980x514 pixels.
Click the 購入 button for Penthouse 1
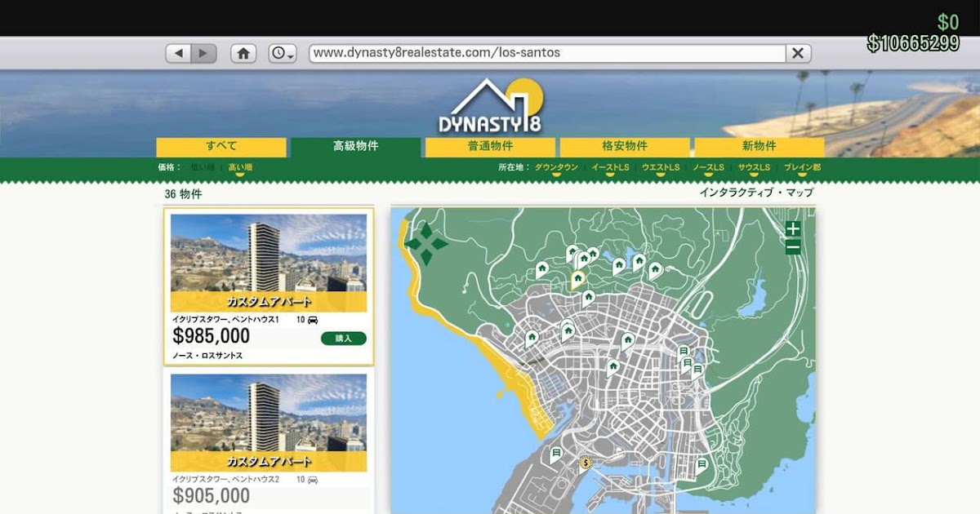344,338
